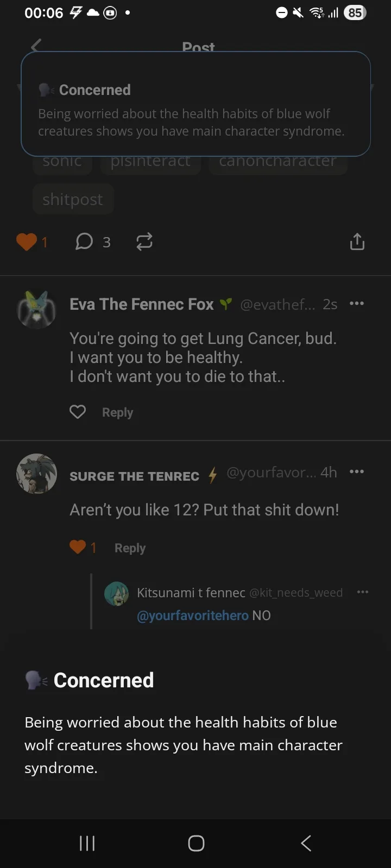Open Eva The Fennec Fox's avatar
This screenshot has height=868, width=391.
[x=36, y=310]
